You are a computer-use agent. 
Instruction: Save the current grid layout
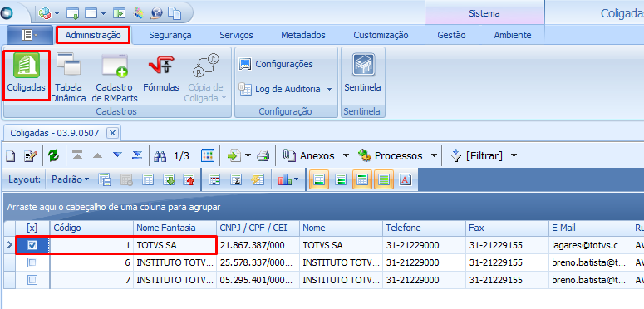point(105,179)
